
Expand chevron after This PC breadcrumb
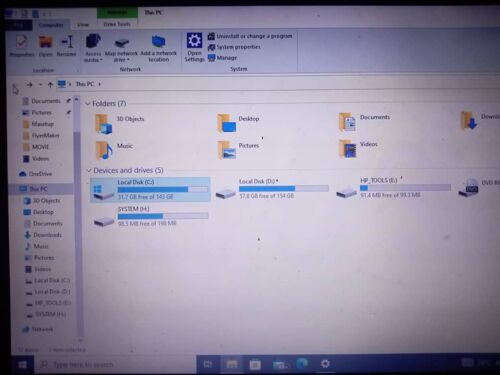99,84
